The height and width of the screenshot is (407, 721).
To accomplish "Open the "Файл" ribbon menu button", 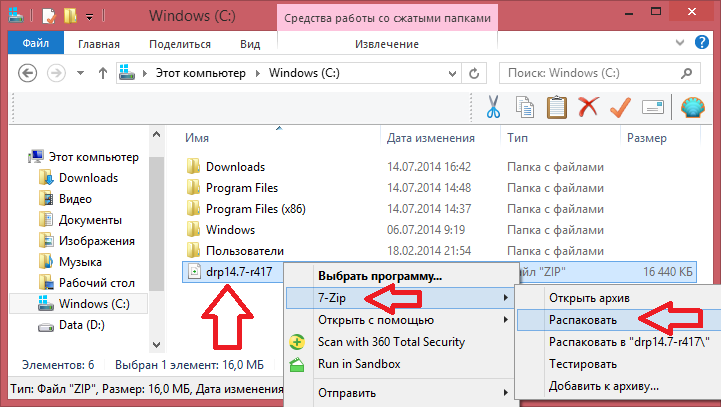I will pyautogui.click(x=35, y=44).
